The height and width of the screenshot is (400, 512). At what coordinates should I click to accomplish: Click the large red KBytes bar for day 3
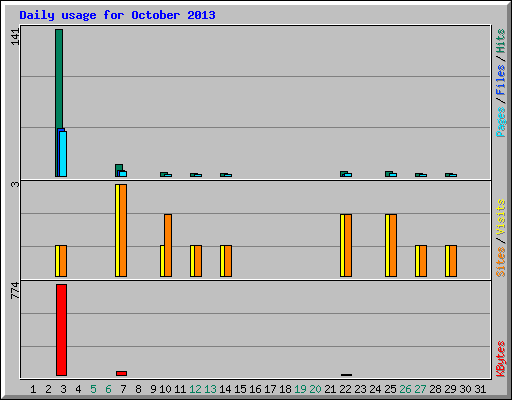click(61, 330)
